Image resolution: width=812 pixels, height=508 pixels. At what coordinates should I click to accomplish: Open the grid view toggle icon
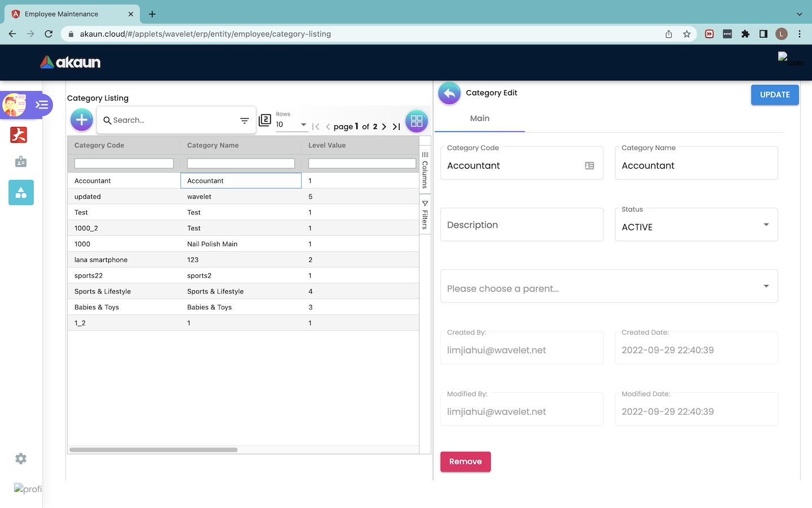[416, 121]
